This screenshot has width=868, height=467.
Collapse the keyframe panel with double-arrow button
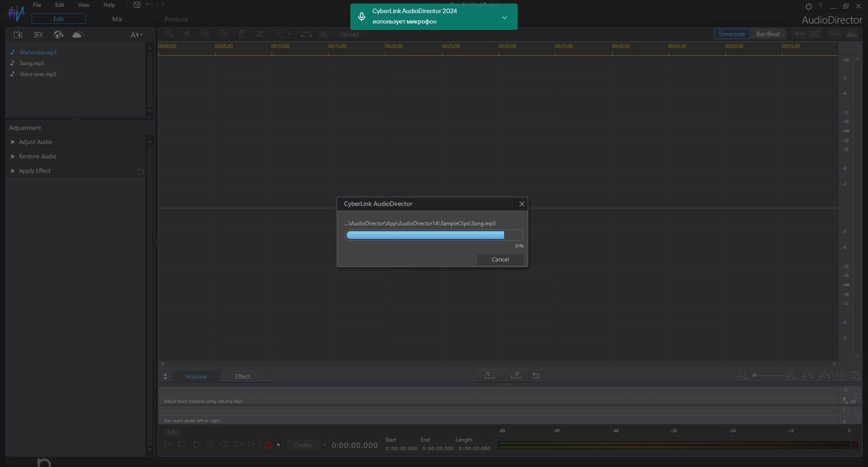coord(165,376)
